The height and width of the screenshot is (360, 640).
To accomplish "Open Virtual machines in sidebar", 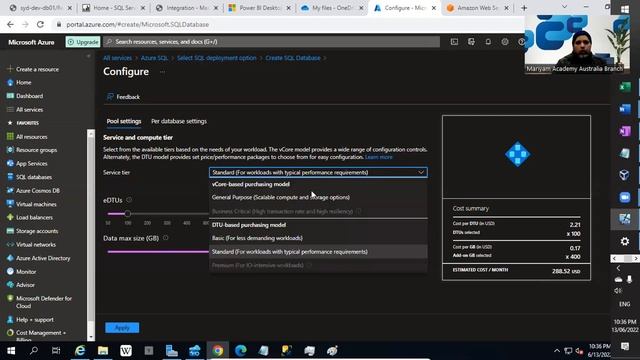I will [36, 204].
